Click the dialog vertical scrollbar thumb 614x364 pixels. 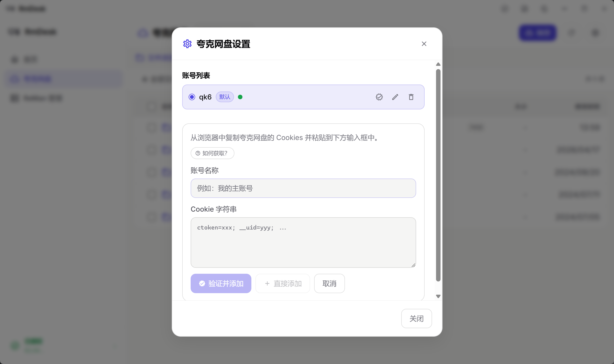438,175
